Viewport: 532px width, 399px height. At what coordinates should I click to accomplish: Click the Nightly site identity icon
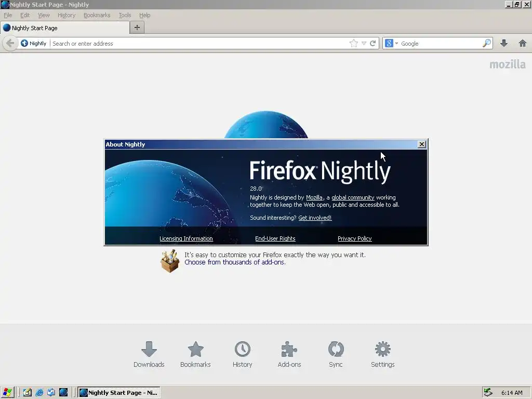[24, 44]
